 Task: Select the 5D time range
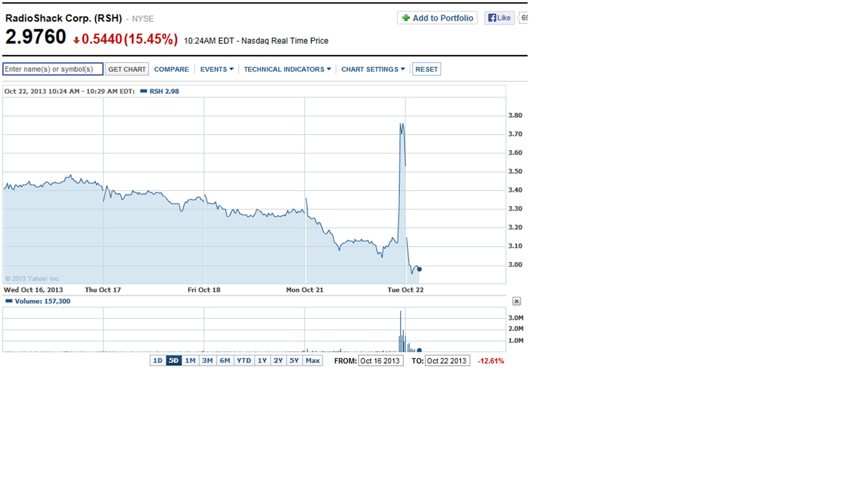pyautogui.click(x=174, y=361)
